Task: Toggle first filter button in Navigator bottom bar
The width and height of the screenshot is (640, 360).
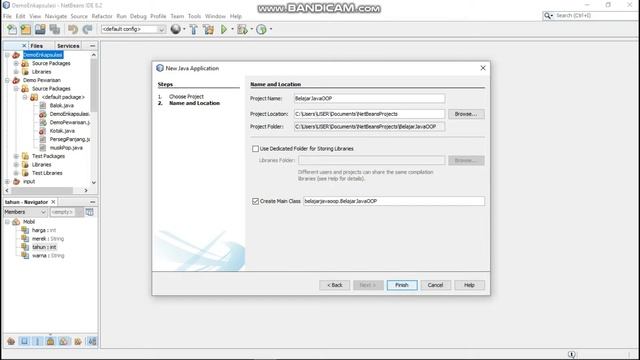Action: coord(11,341)
